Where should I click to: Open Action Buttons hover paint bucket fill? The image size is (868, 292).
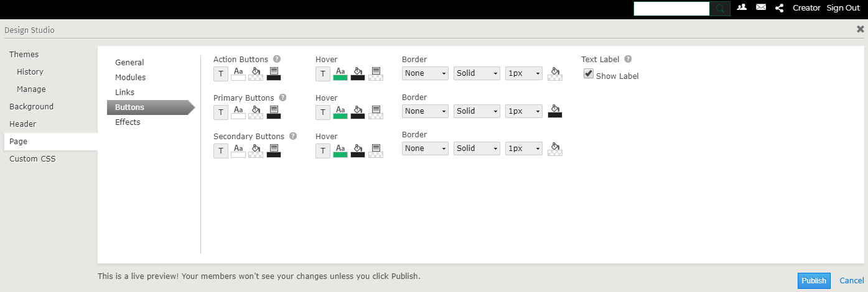358,74
